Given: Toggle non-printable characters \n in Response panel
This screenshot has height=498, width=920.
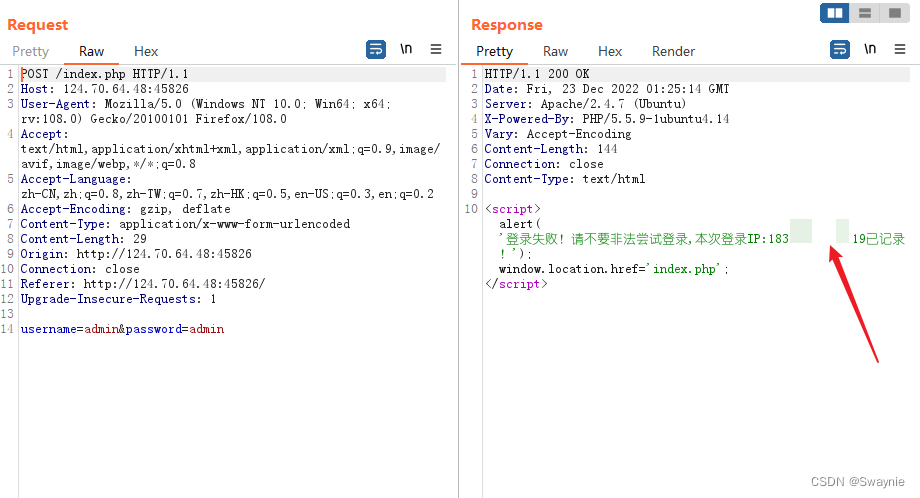Looking at the screenshot, I should (x=870, y=49).
